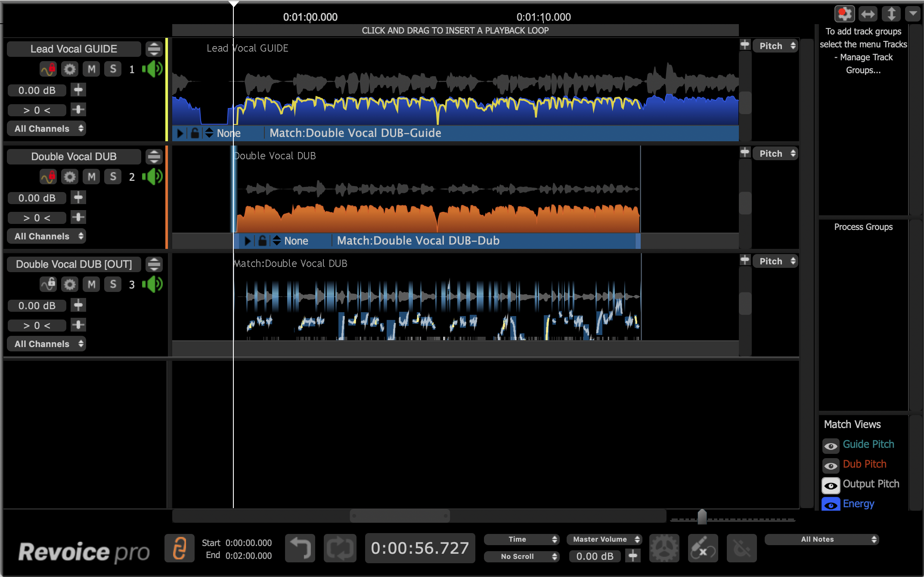Image resolution: width=924 pixels, height=577 pixels.
Task: Hide the Energy match view
Action: (831, 505)
